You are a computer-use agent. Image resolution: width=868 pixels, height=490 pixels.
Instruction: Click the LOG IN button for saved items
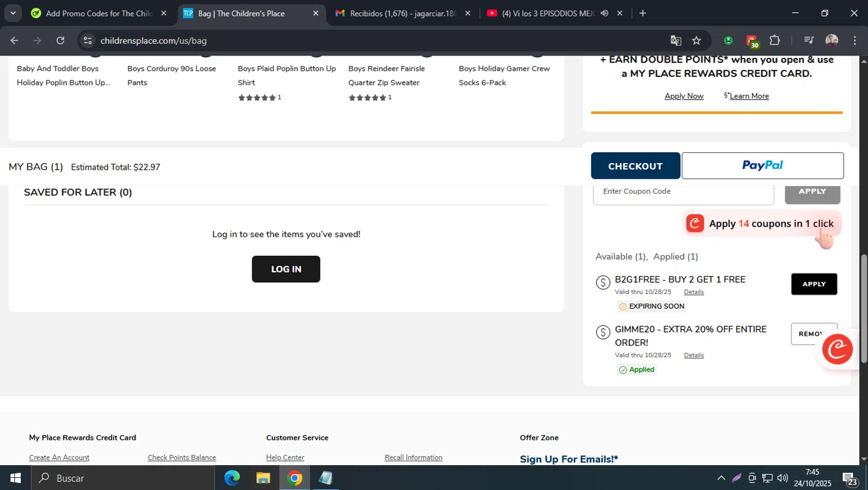286,269
